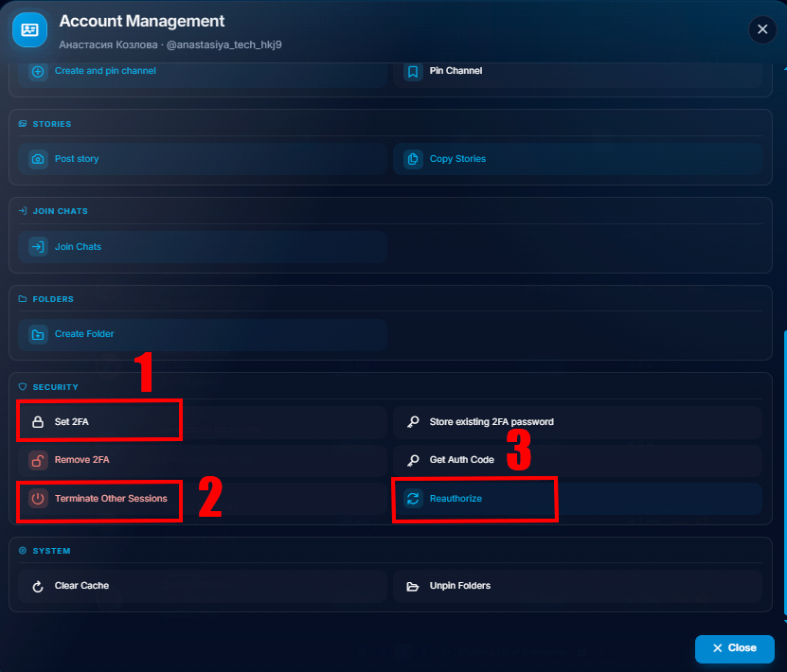Click the key icon beside Store existing 2FA password

(413, 422)
